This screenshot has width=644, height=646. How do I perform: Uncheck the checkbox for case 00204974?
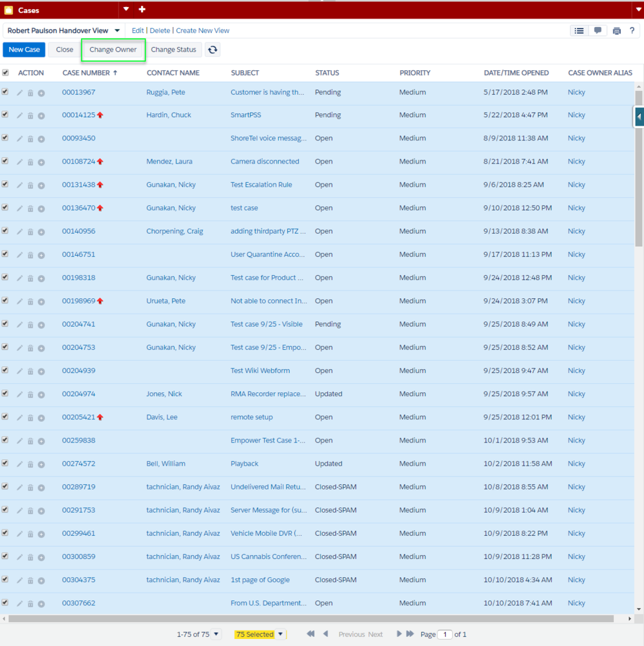(x=5, y=394)
